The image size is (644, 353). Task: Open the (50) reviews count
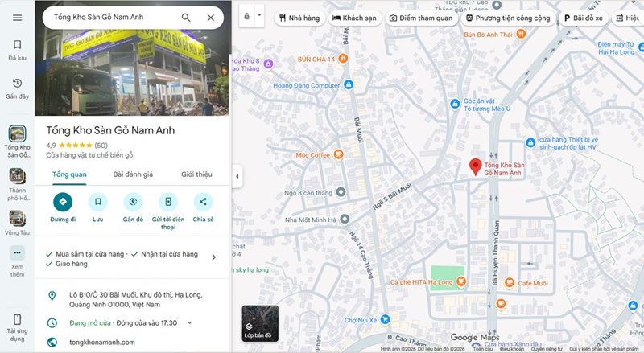coord(101,146)
